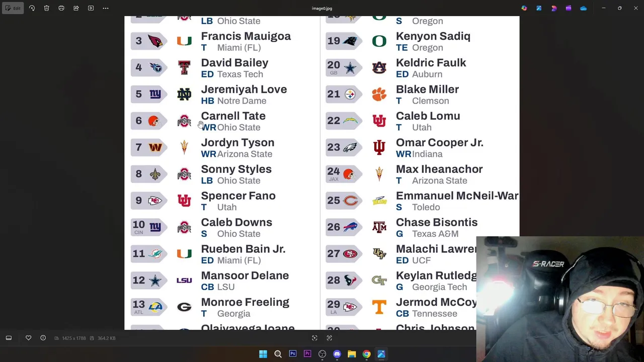Viewport: 644px width, 362px height.
Task: Toggle the favorite heart icon
Action: pyautogui.click(x=29, y=338)
